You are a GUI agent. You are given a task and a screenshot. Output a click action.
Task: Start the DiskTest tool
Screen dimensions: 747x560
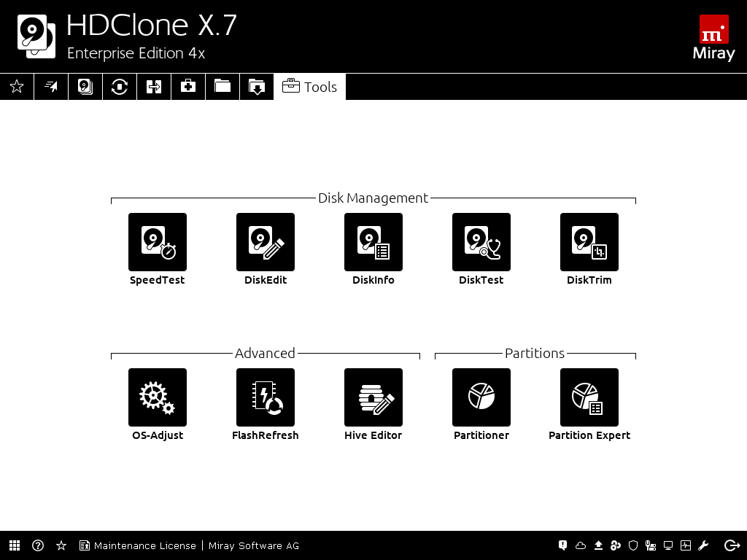[481, 242]
